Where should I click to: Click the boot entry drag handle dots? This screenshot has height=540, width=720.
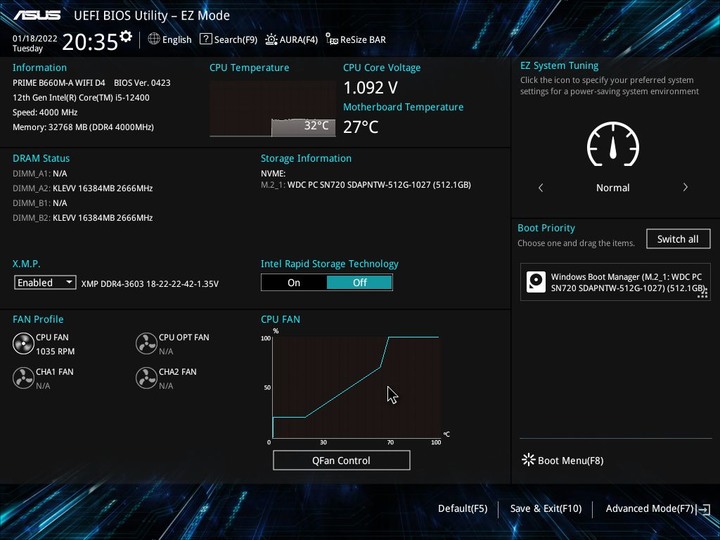tap(703, 293)
